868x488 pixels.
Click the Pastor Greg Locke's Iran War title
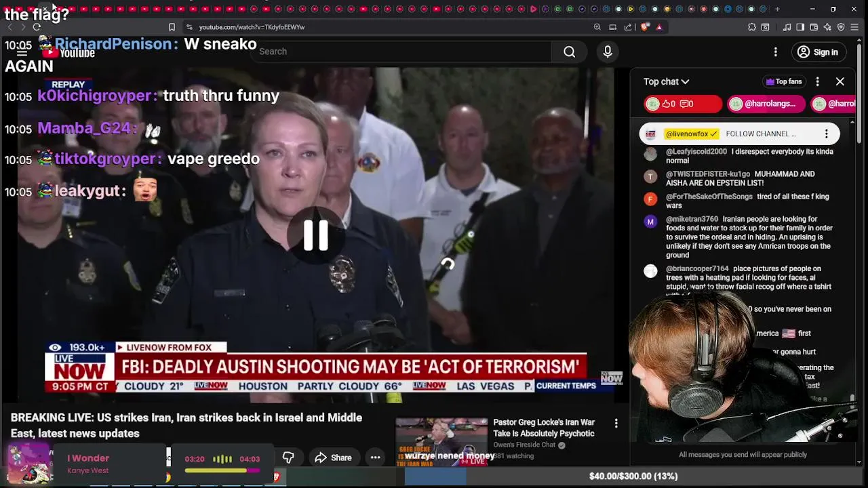tap(544, 428)
